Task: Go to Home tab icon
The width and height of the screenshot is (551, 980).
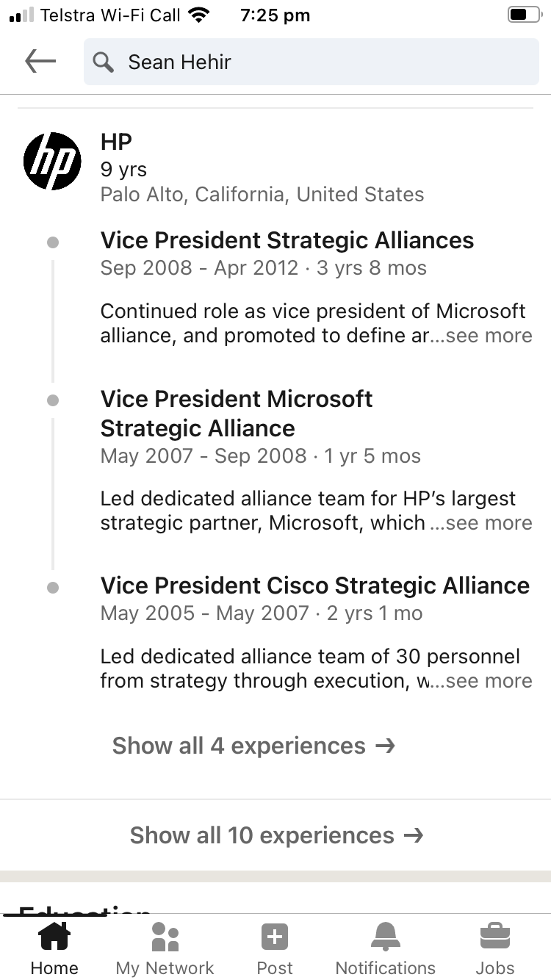Action: pyautogui.click(x=54, y=937)
